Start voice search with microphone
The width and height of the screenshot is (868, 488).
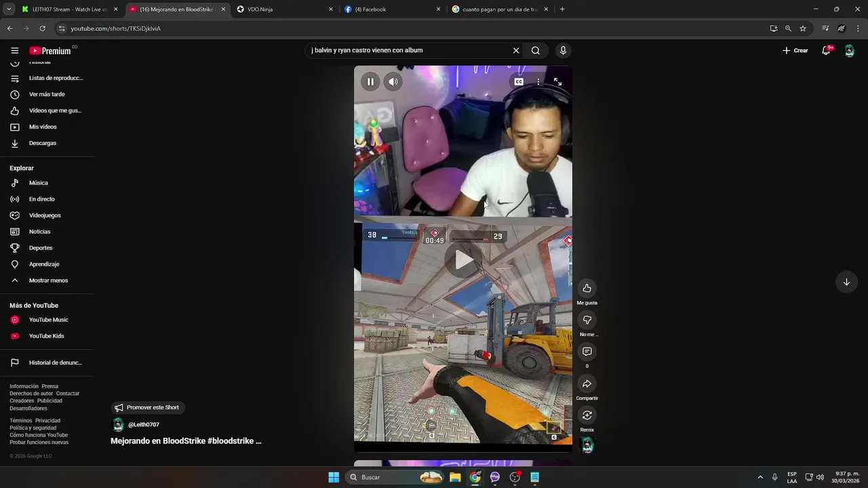pyautogui.click(x=563, y=50)
